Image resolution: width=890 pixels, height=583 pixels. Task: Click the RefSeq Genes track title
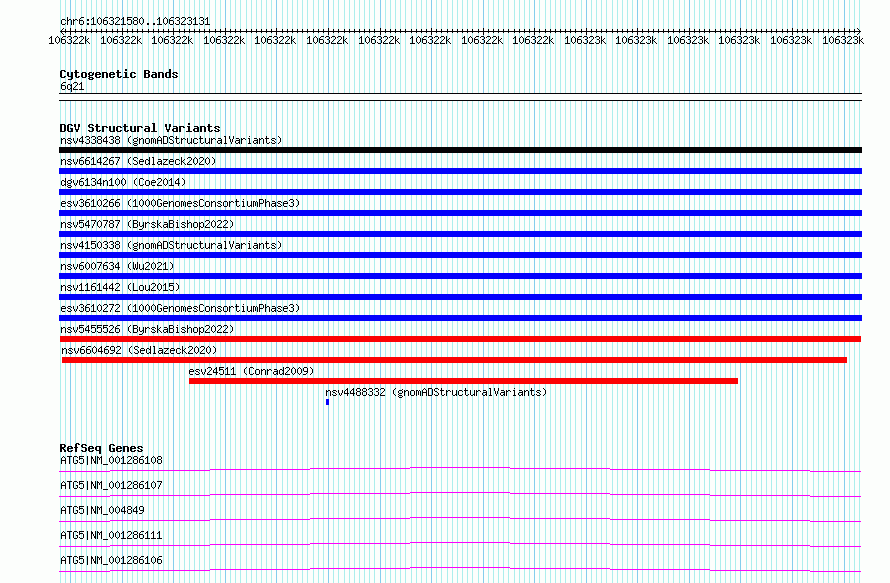[x=101, y=448]
